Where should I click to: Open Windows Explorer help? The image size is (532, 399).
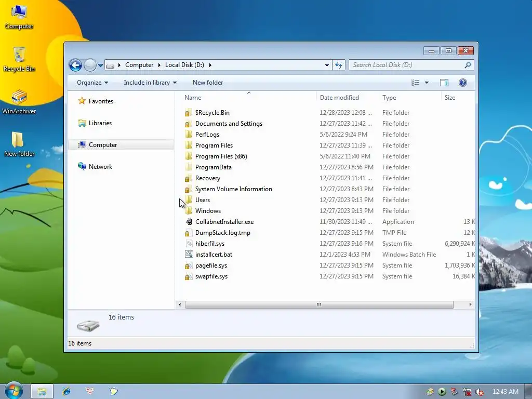tap(463, 83)
